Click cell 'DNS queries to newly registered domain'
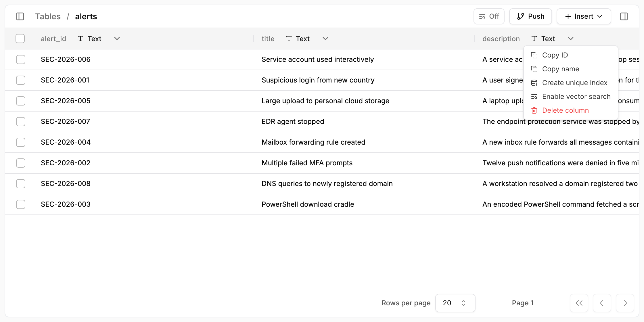Viewport: 644px width, 322px height. [x=327, y=184]
